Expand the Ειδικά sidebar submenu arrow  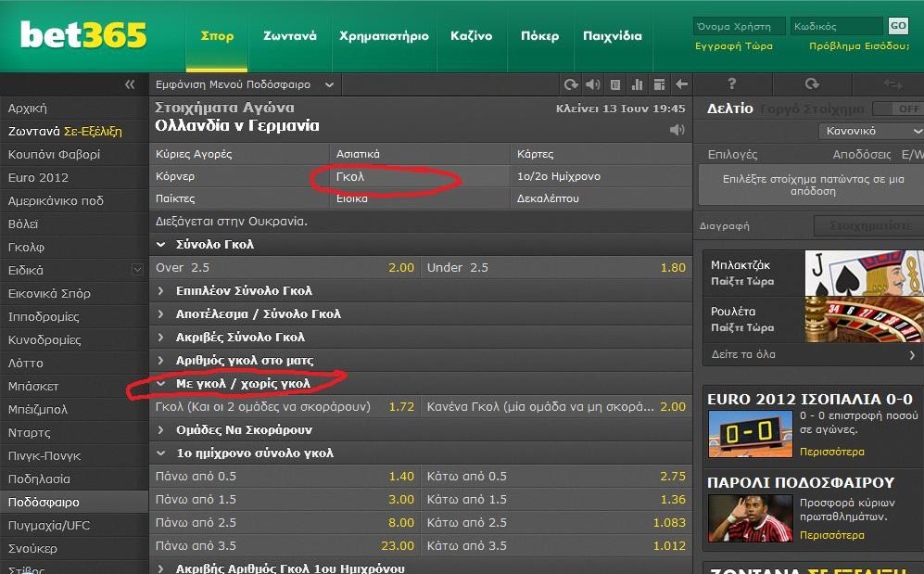pyautogui.click(x=137, y=270)
